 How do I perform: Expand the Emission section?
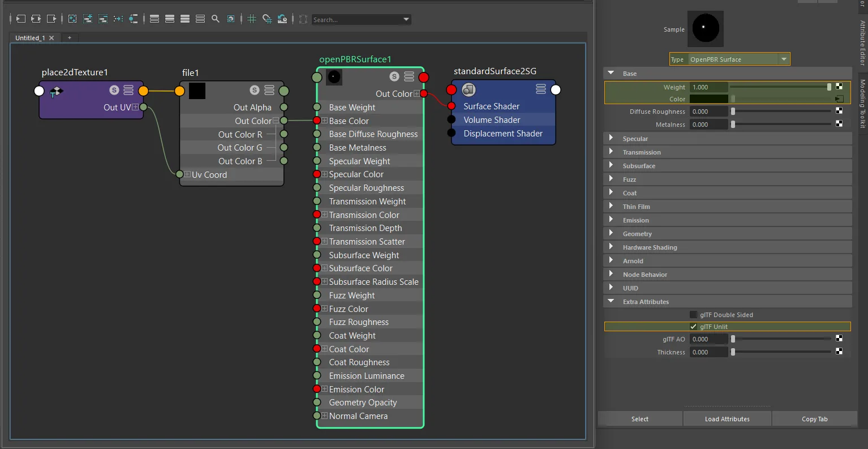611,220
